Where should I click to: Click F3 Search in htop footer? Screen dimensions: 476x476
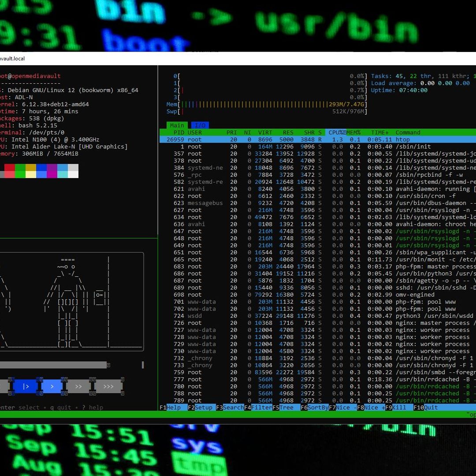click(230, 407)
